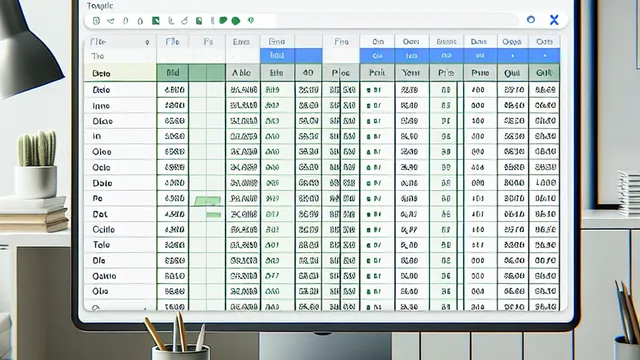Click the green slanted marker in the Po row
The width and height of the screenshot is (640, 360).
(207, 200)
